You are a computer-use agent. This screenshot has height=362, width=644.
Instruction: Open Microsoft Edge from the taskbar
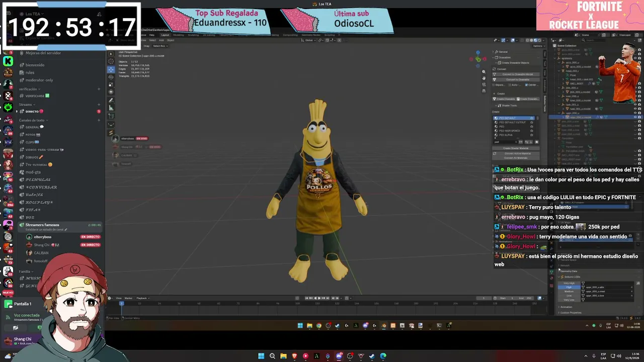[383, 356]
